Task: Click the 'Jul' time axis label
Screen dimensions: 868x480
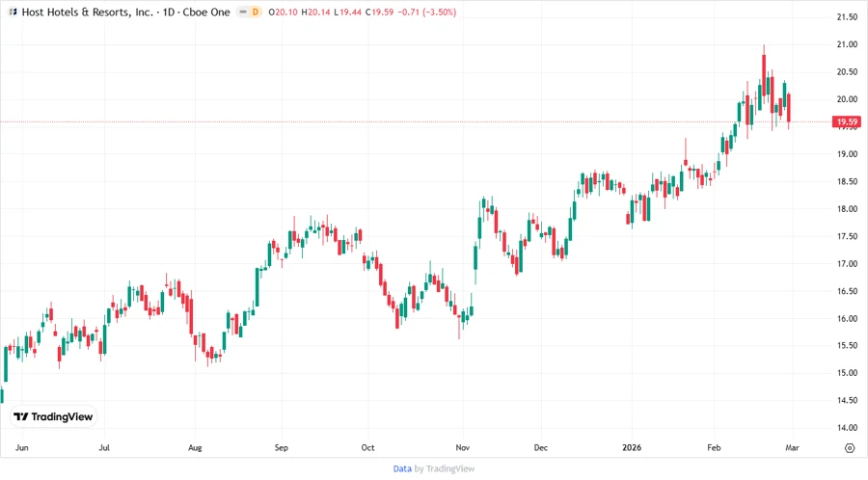Action: pos(104,447)
